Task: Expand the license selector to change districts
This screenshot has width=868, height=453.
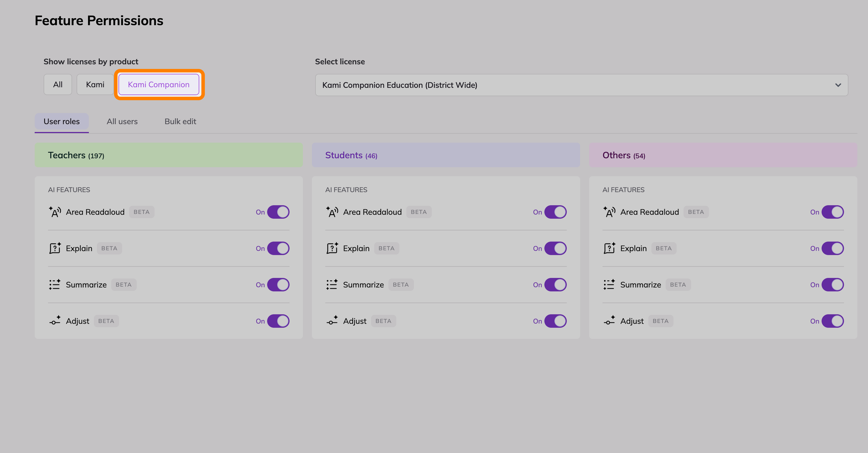Action: pos(573,85)
